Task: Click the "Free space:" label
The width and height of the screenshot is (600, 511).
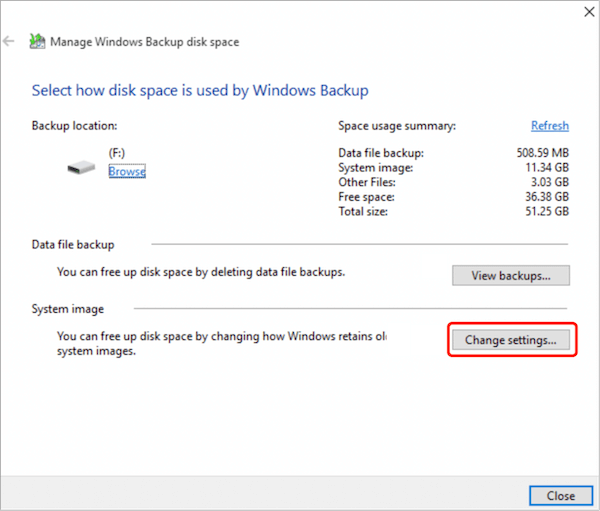Action: click(x=366, y=197)
